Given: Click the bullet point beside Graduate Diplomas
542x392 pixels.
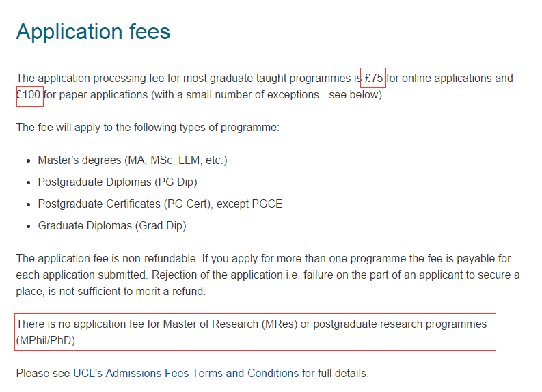Looking at the screenshot, I should [x=28, y=226].
